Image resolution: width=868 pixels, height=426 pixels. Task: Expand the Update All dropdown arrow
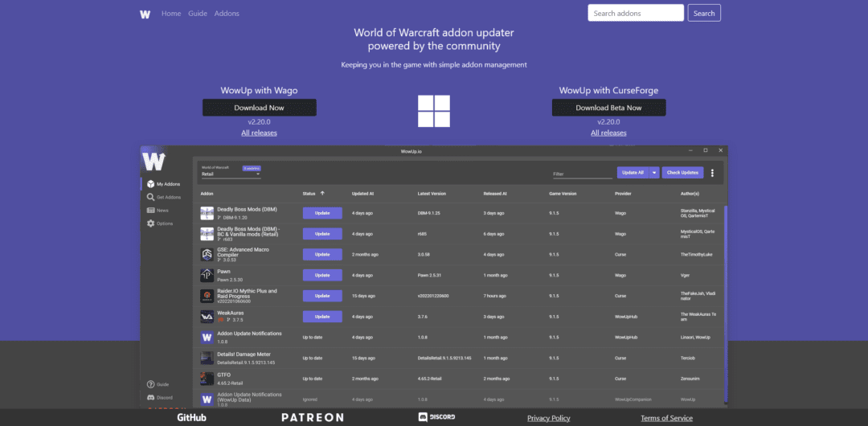pyautogui.click(x=655, y=173)
